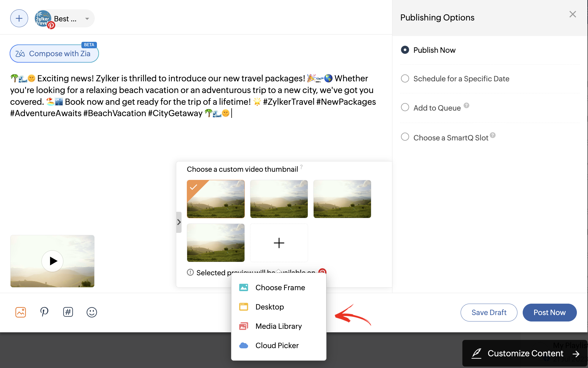Click the plus add channel icon
Screen dimensions: 588x368
click(19, 18)
